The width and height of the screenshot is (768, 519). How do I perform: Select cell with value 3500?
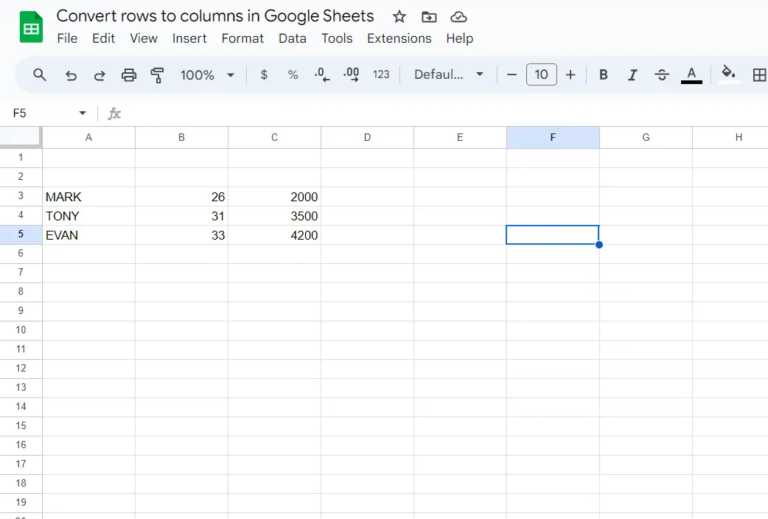pos(275,216)
